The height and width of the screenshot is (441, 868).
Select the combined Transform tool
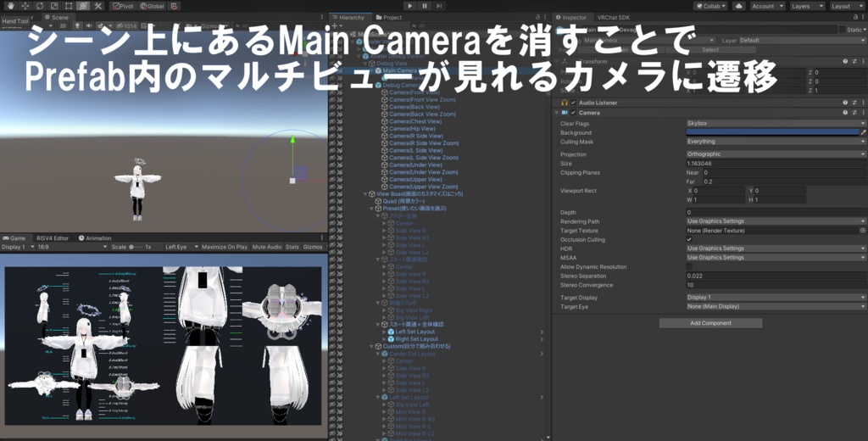[83, 6]
